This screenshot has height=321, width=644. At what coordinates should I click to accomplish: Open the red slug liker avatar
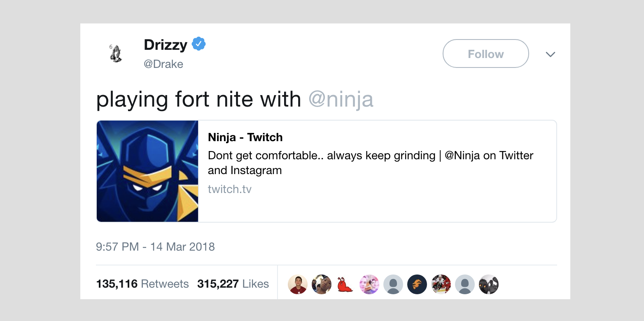pyautogui.click(x=345, y=284)
